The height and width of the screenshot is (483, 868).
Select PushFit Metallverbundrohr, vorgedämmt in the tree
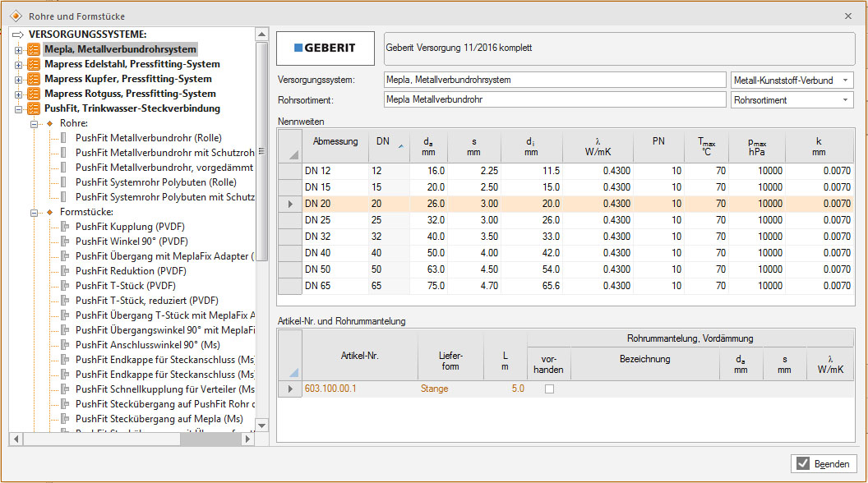click(x=164, y=167)
